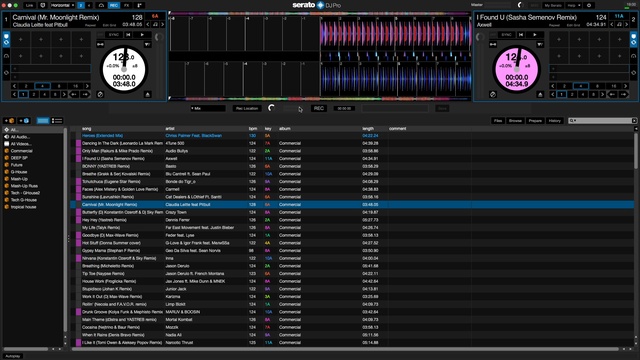This screenshot has width=640, height=360.
Task: Select Tech G-House crate
Action: point(24,200)
